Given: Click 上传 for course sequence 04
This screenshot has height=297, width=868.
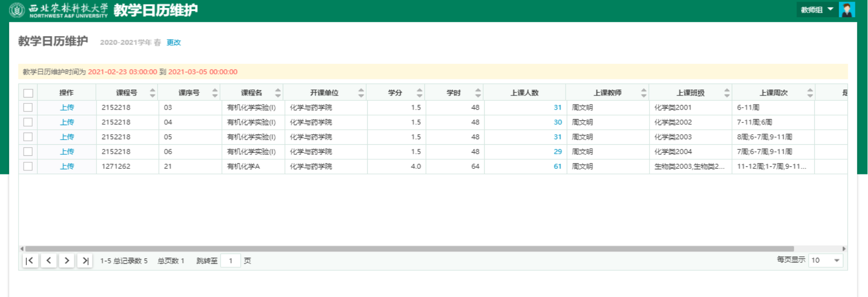Looking at the screenshot, I should tap(67, 122).
